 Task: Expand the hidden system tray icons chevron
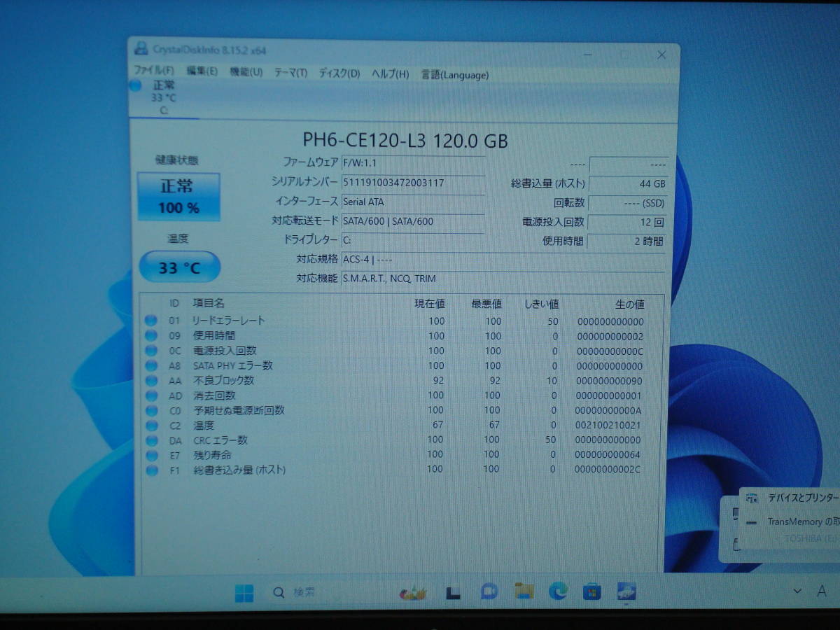(797, 591)
